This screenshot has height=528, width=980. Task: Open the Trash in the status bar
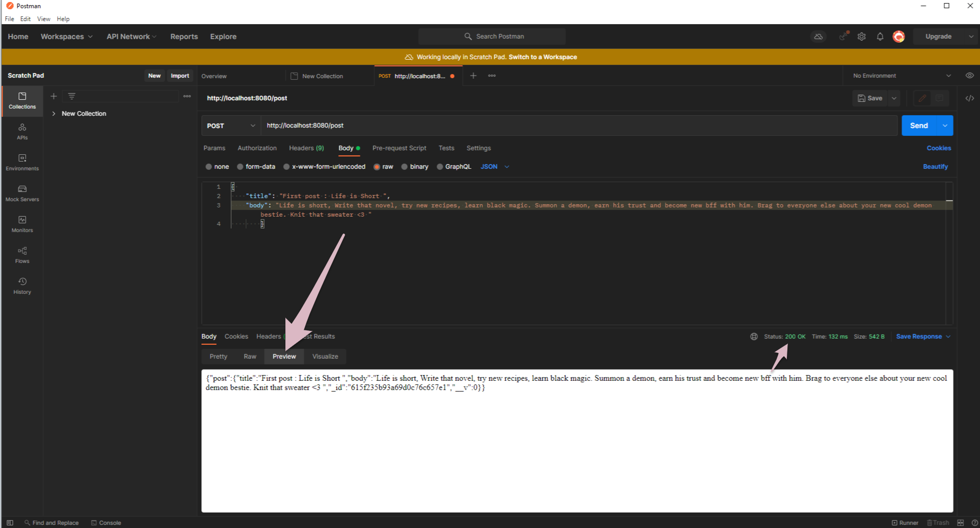[x=938, y=523]
